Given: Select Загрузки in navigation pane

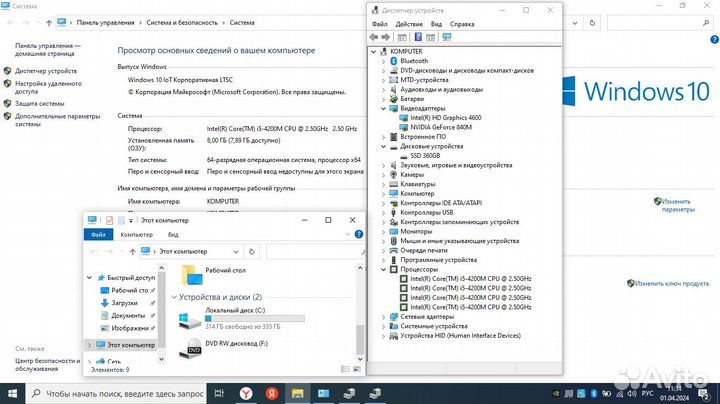Looking at the screenshot, I should click(x=124, y=303).
